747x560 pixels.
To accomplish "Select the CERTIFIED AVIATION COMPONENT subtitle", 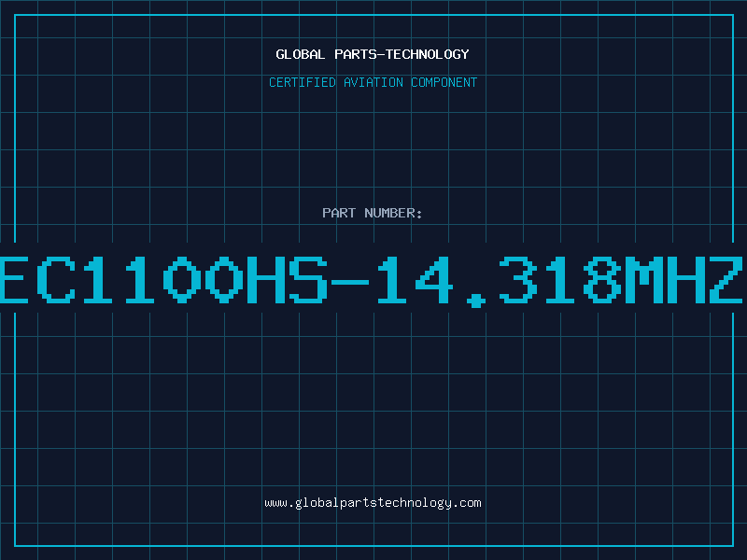I will [x=373, y=82].
